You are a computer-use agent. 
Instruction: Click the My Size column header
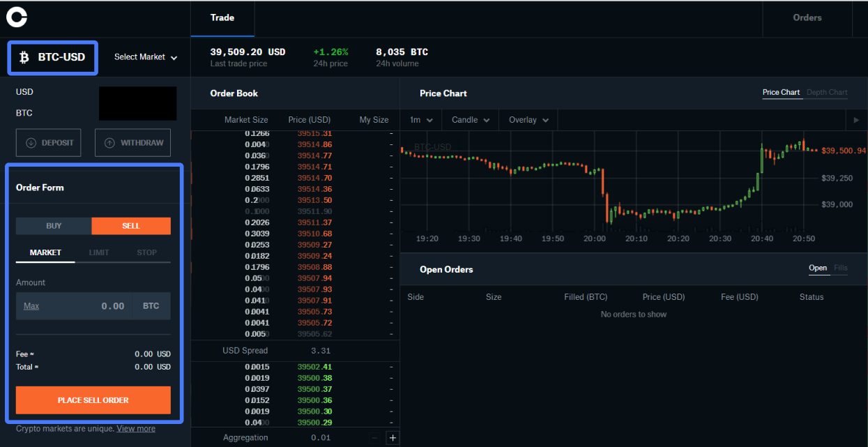(x=374, y=120)
